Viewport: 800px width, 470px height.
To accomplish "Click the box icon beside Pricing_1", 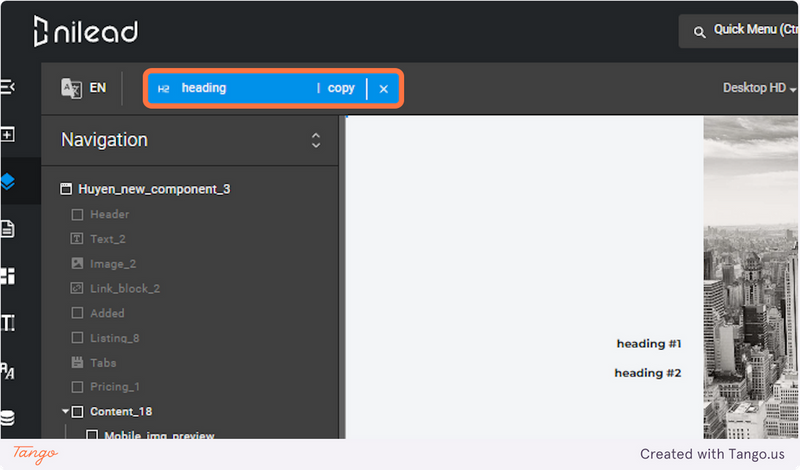I will 77,387.
